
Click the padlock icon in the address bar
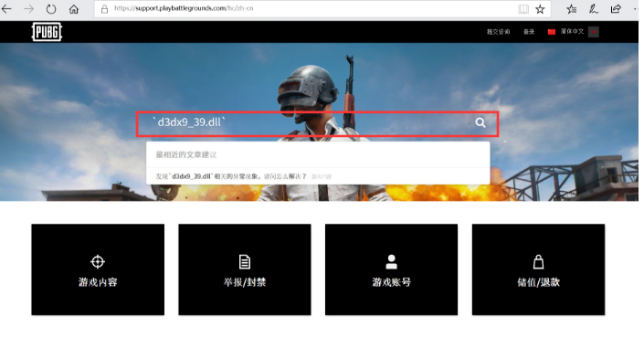(104, 8)
